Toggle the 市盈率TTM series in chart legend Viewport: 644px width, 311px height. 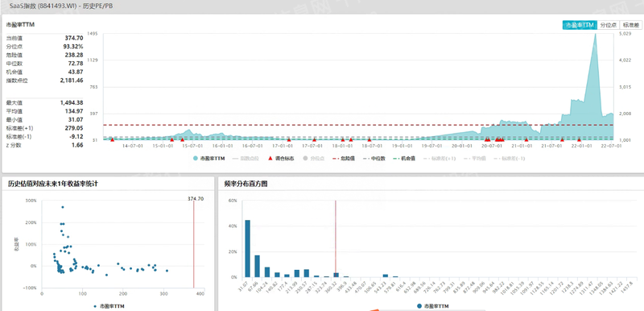208,158
